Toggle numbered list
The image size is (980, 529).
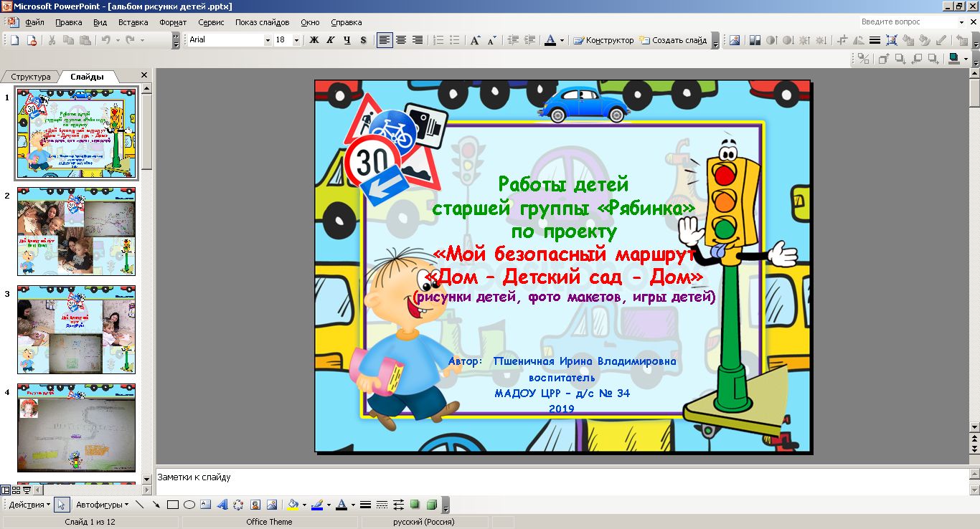[438, 40]
